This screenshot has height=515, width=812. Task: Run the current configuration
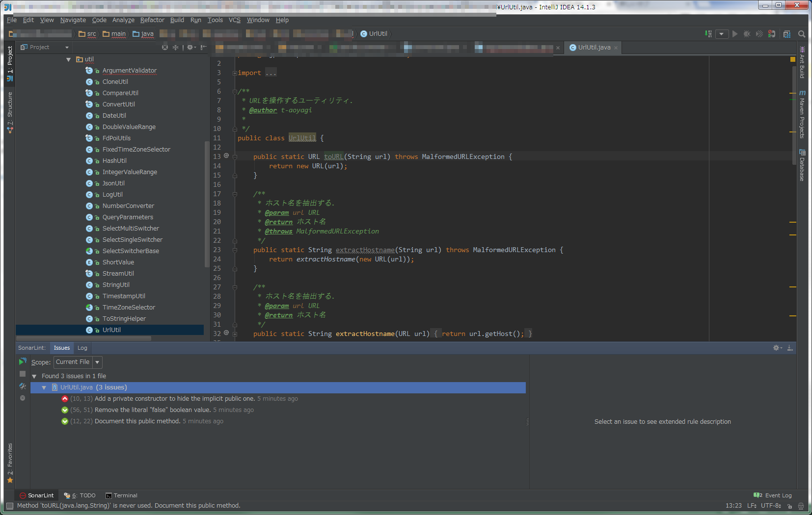click(735, 33)
